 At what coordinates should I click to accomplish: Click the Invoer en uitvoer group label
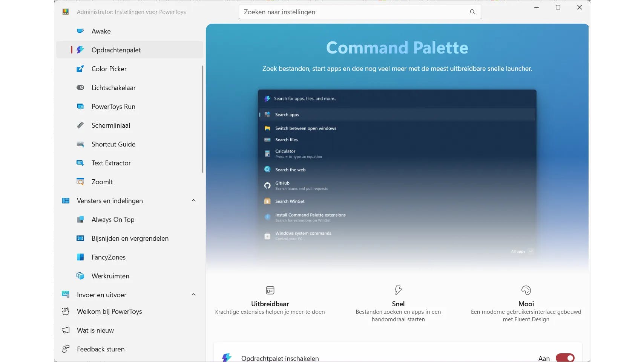pos(101,295)
